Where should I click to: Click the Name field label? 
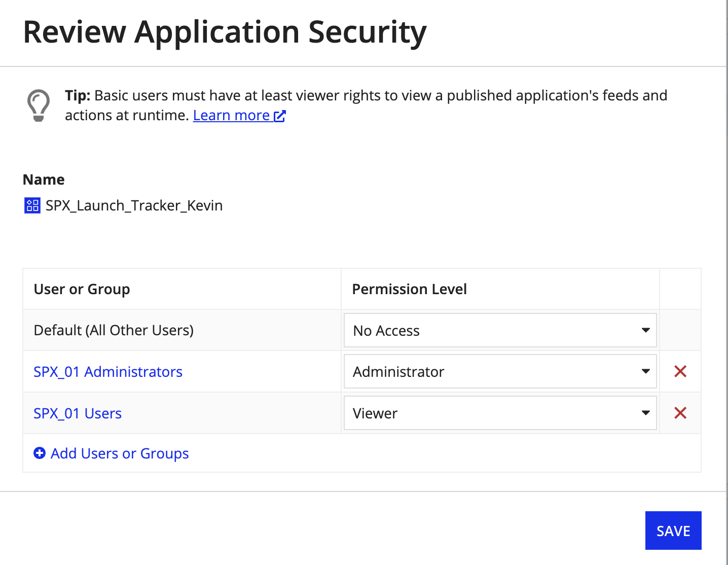(x=44, y=180)
